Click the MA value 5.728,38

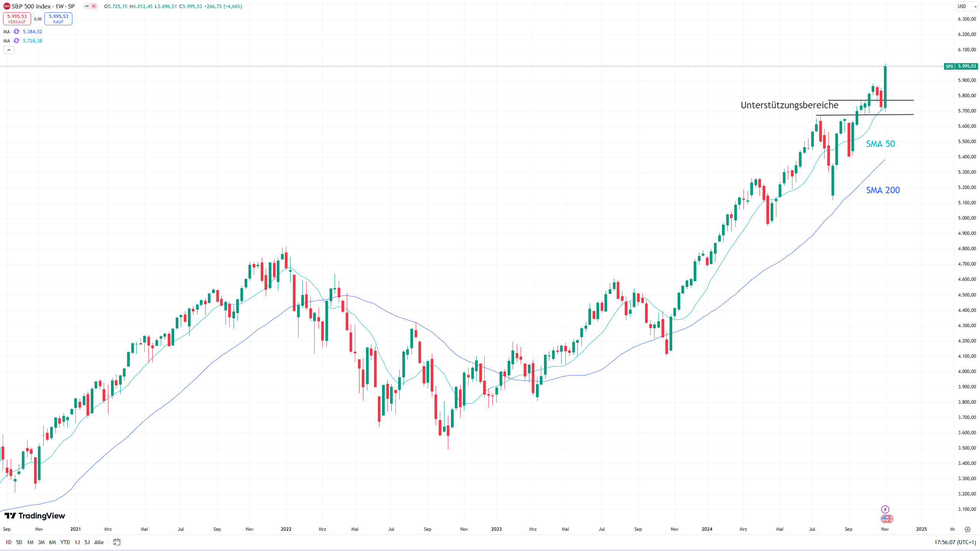pos(33,41)
